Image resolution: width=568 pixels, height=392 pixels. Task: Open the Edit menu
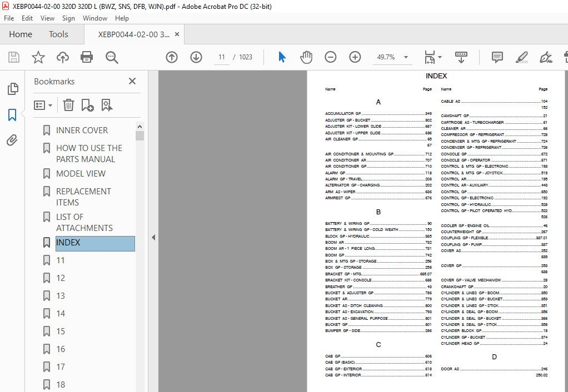[27, 18]
